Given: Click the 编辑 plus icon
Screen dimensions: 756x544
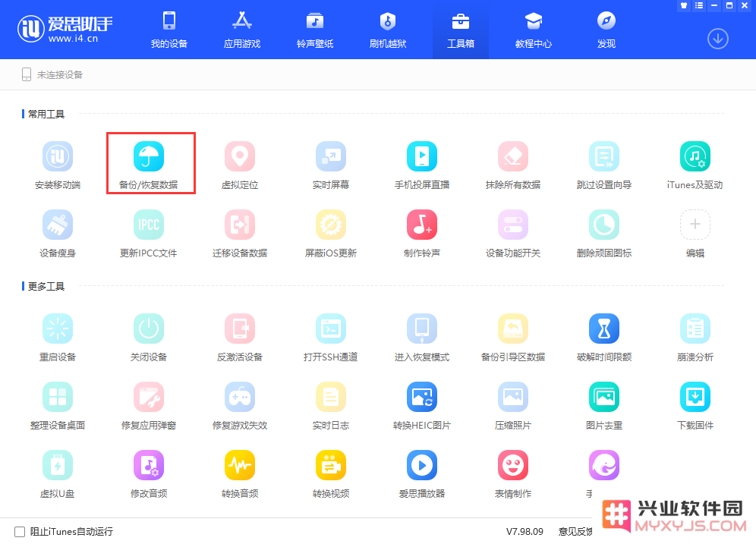Looking at the screenshot, I should tap(695, 225).
